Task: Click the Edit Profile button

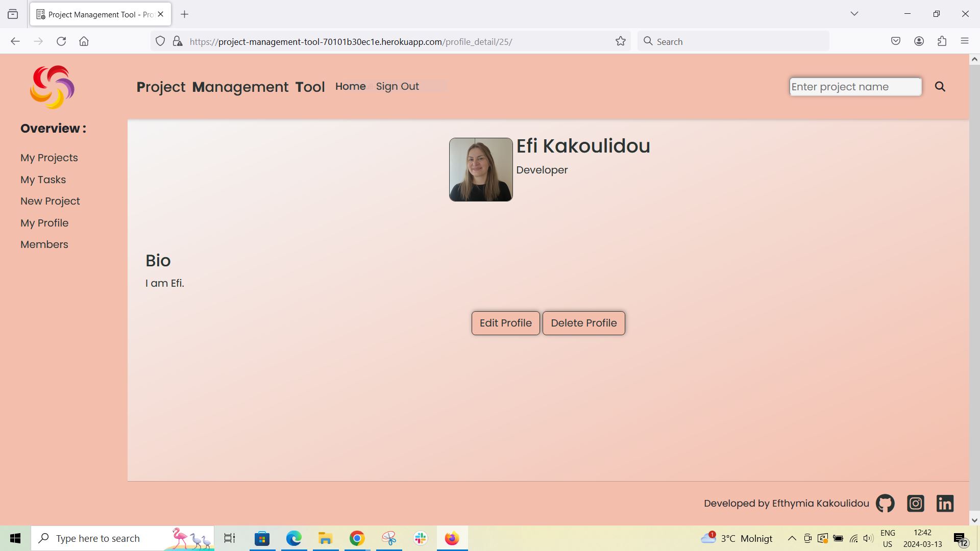Action: pos(505,322)
